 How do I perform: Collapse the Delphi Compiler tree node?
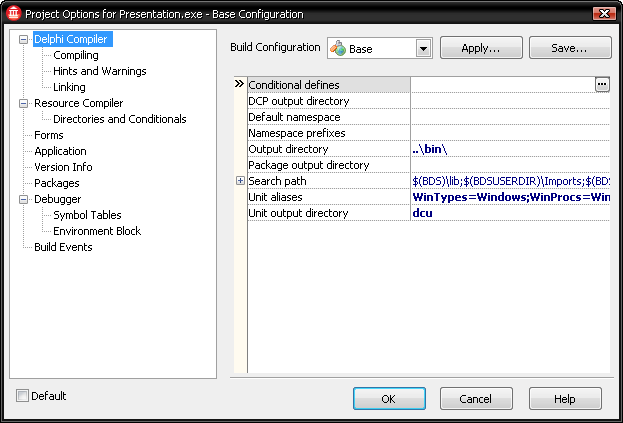pos(23,39)
